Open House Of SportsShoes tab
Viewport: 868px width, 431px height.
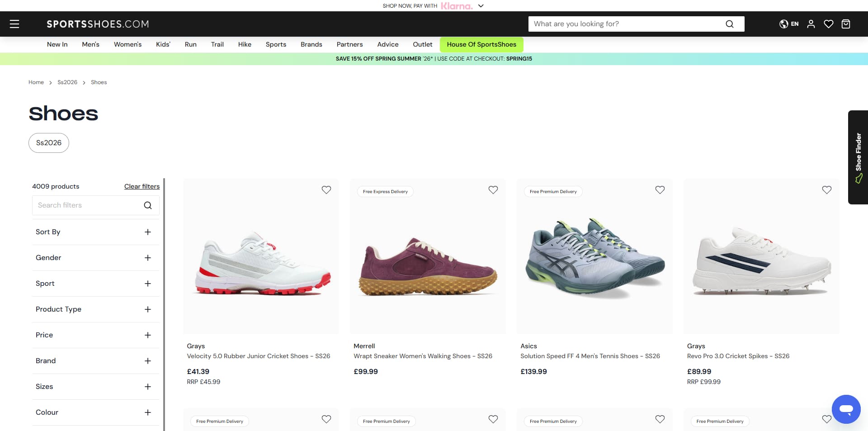(481, 44)
